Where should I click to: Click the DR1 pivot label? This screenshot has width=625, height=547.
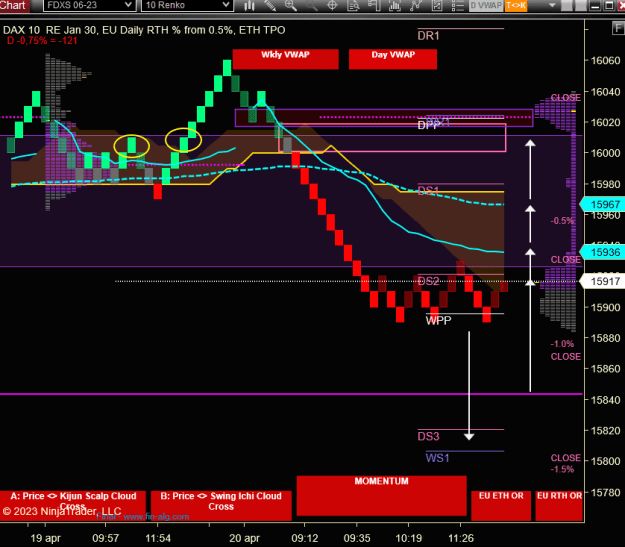coord(428,36)
